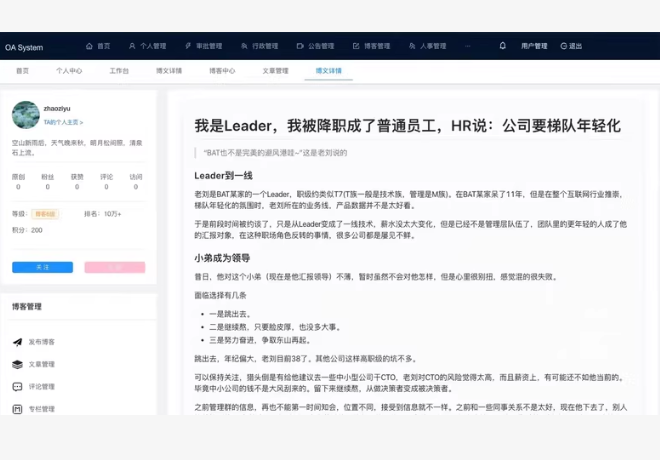Viewport: 660px width, 460px height.
Task: Switch to the 个人中心 tab
Action: click(x=69, y=71)
